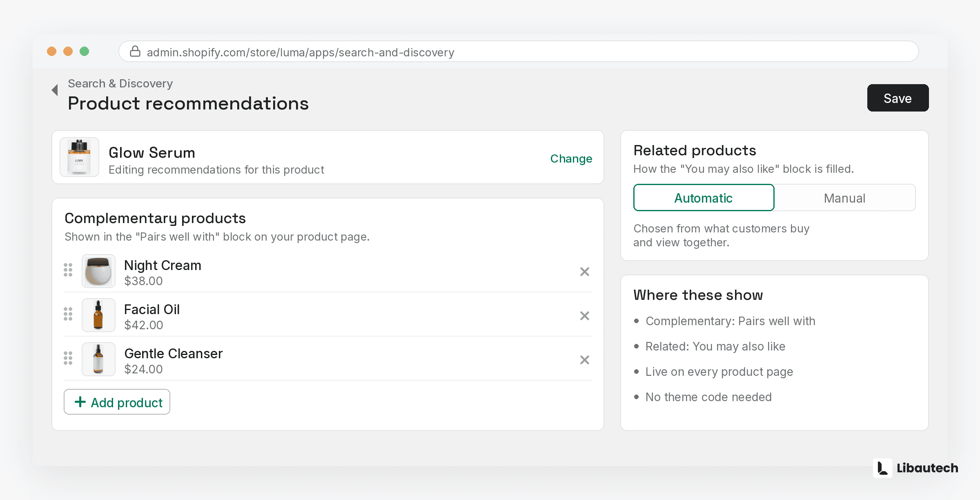Save the product recommendations
The height and width of the screenshot is (500, 980).
898,98
